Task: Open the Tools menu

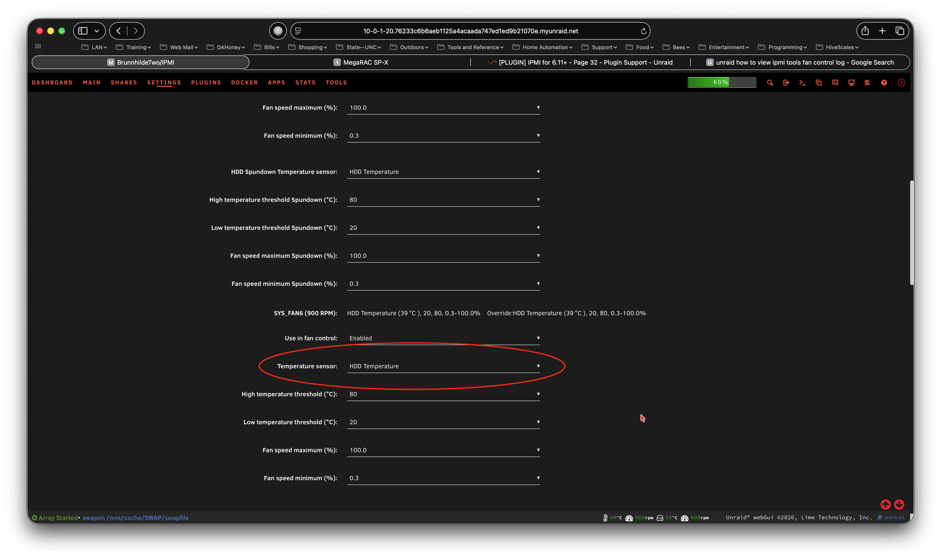Action: tap(336, 83)
